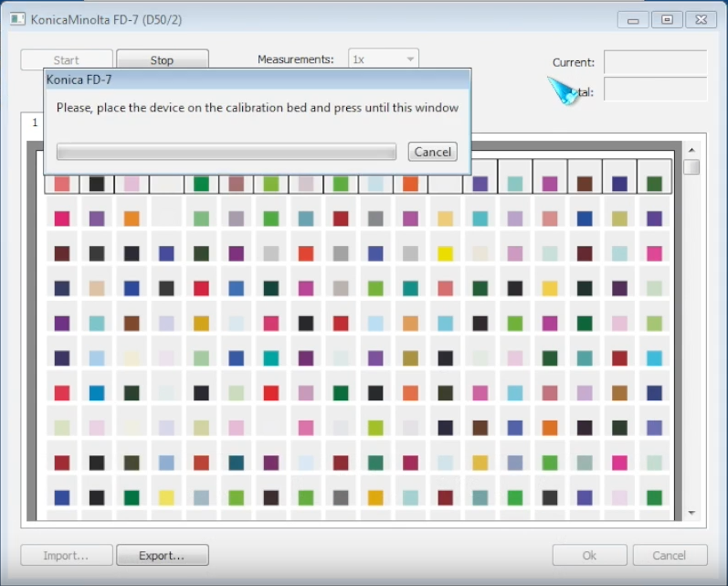This screenshot has width=728, height=586.
Task: Select page tab 1
Action: click(x=35, y=123)
